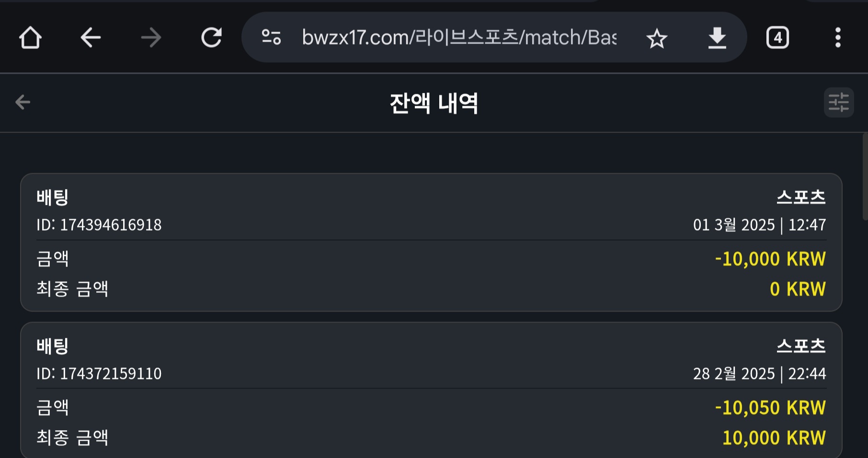Return using the page back arrow
The image size is (868, 458).
(x=23, y=102)
